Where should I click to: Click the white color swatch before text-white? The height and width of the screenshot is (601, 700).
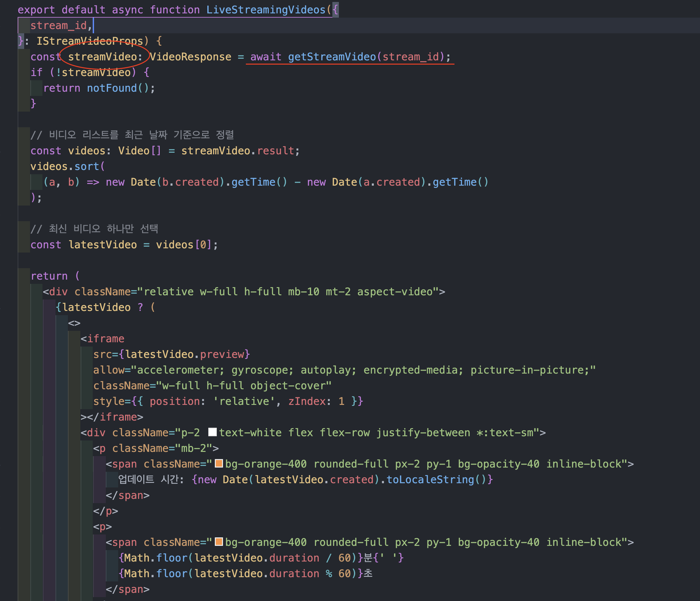click(x=213, y=432)
